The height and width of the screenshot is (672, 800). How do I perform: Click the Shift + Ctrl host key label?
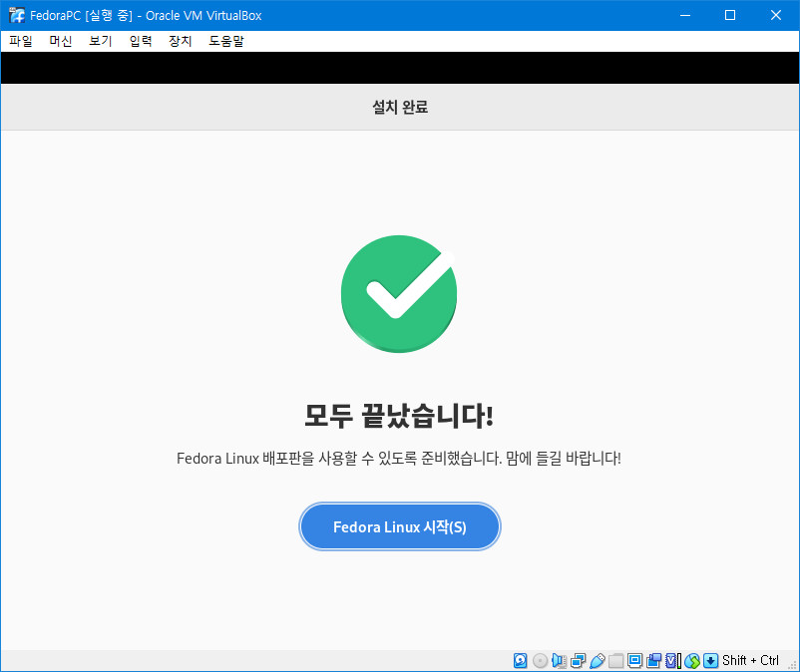750,660
